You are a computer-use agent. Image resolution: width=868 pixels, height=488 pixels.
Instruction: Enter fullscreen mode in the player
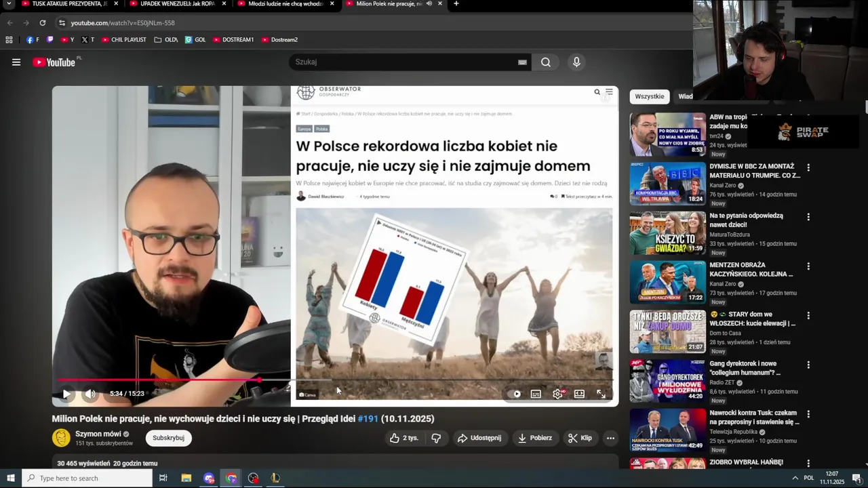pyautogui.click(x=601, y=394)
